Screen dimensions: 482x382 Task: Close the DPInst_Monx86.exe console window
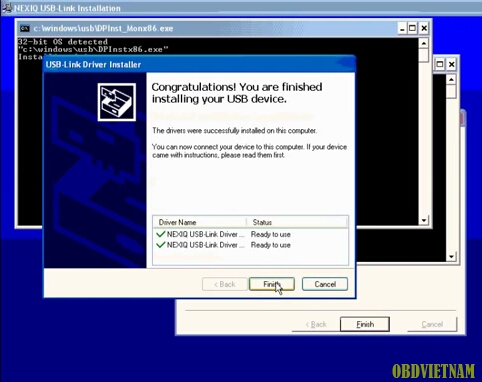pos(424,28)
